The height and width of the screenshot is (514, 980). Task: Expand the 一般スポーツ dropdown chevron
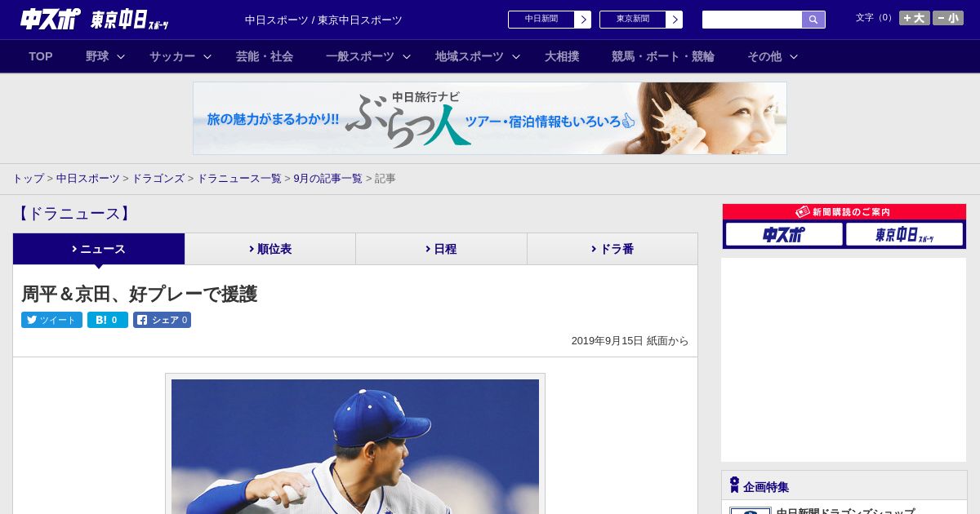[x=406, y=56]
